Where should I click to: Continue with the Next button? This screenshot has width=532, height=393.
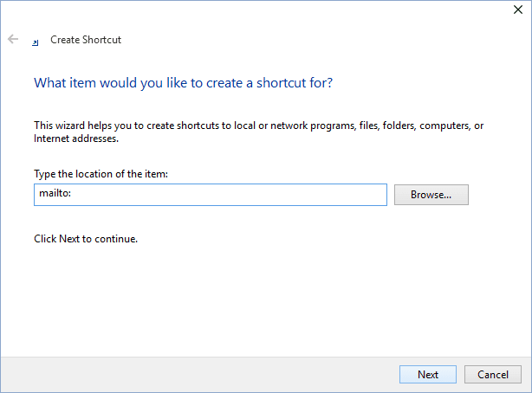tap(428, 374)
